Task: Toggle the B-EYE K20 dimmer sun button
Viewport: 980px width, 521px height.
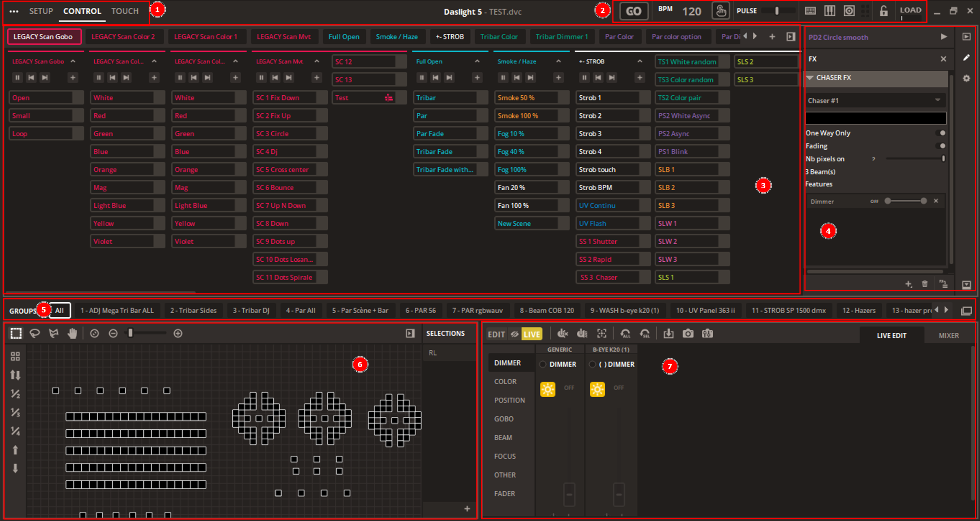Action: tap(597, 390)
